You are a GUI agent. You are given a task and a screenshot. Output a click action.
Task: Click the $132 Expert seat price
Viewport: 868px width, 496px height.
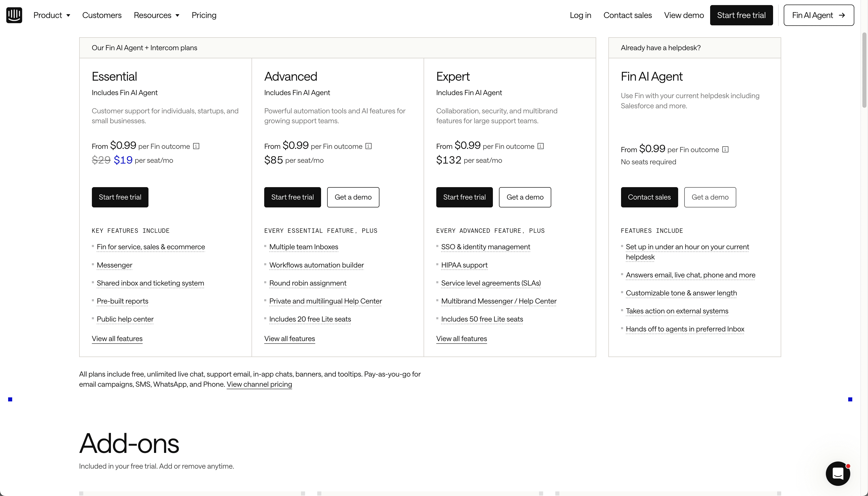[449, 160]
